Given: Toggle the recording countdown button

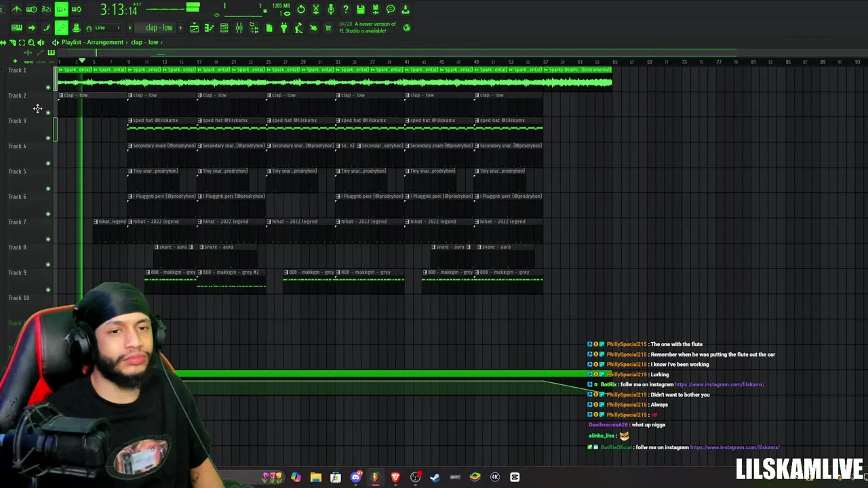Looking at the screenshot, I should pos(46,9).
